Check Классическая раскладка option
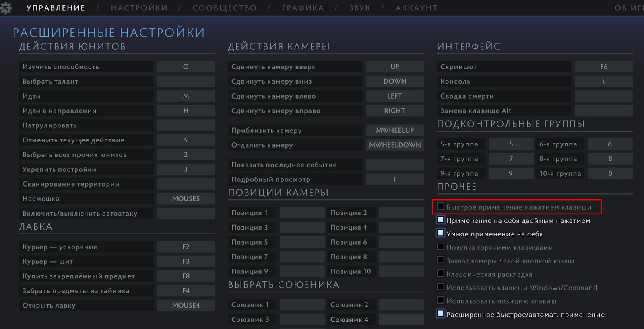The image size is (644, 329). (441, 273)
